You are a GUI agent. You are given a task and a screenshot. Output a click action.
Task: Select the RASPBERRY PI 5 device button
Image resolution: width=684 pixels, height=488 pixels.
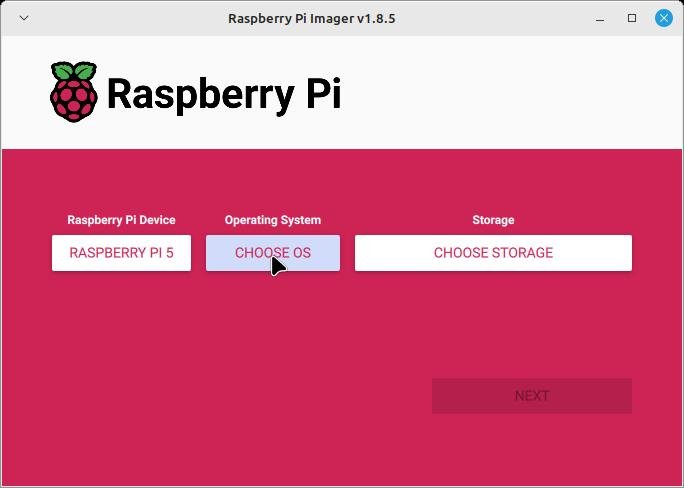[x=121, y=253]
